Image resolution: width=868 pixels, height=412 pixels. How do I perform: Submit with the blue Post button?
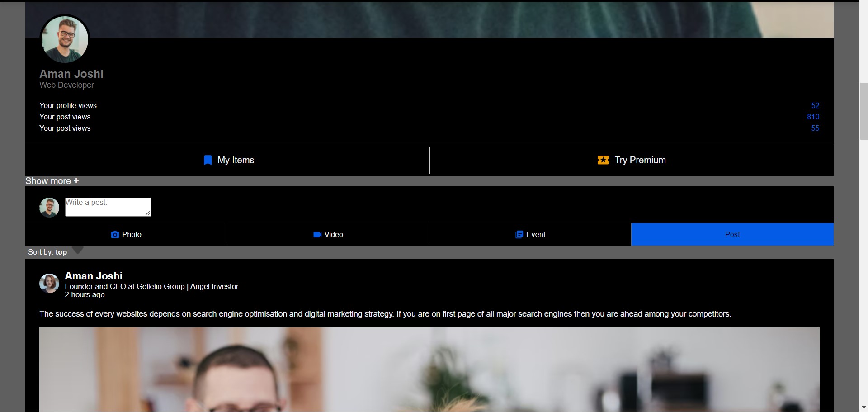pos(732,234)
